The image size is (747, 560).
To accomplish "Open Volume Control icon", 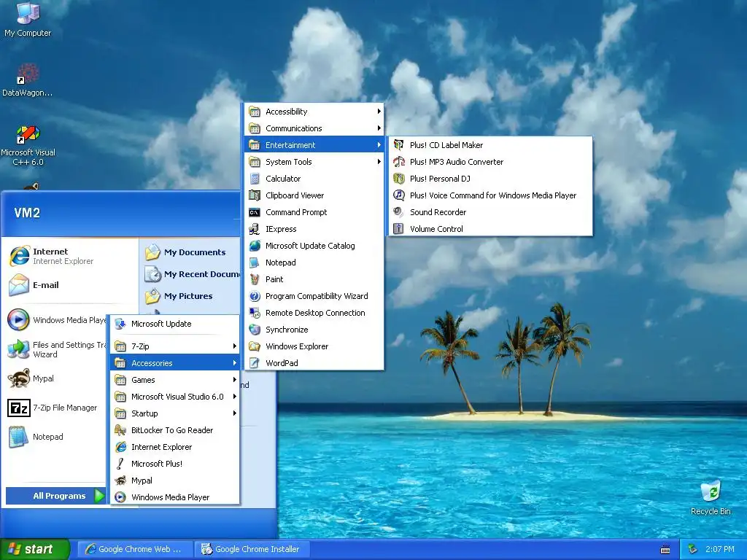I will [398, 229].
